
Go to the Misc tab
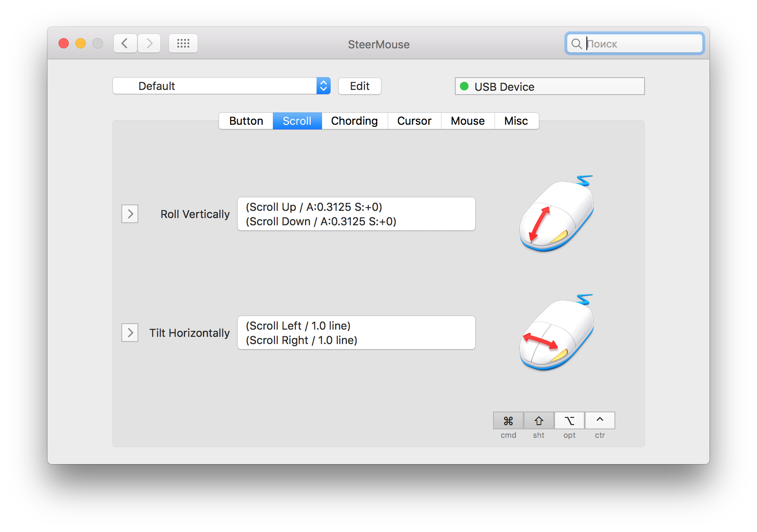[x=516, y=121]
